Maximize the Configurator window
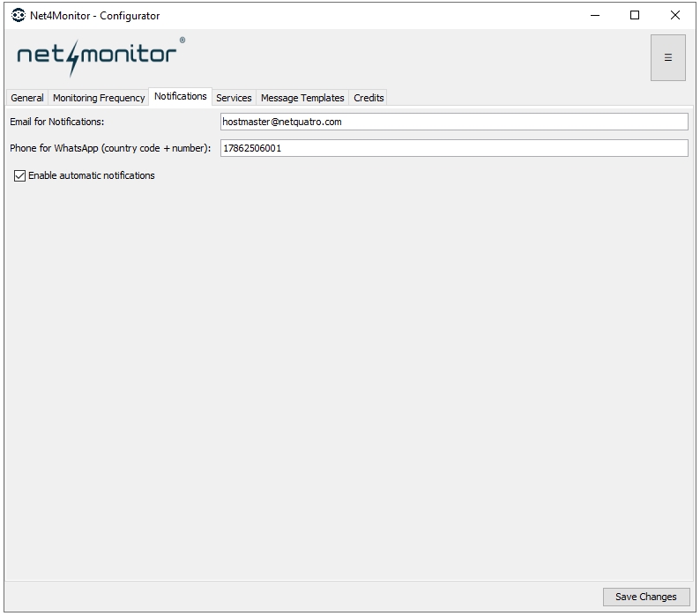The image size is (700, 616). [x=635, y=15]
